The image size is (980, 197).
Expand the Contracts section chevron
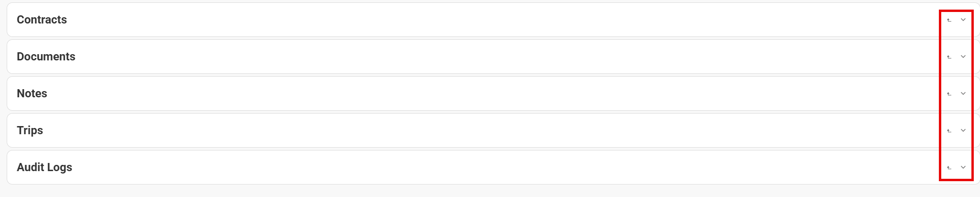tap(963, 20)
